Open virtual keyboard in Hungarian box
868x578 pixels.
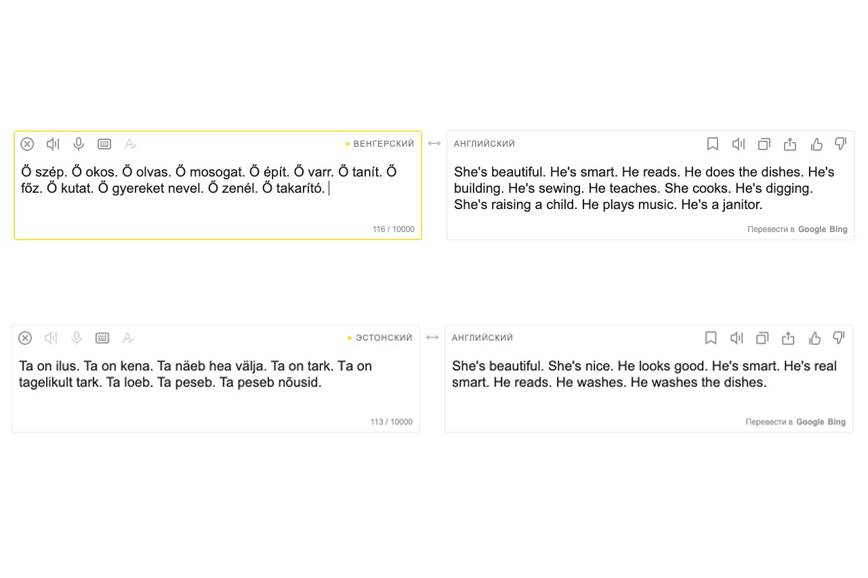tap(104, 144)
